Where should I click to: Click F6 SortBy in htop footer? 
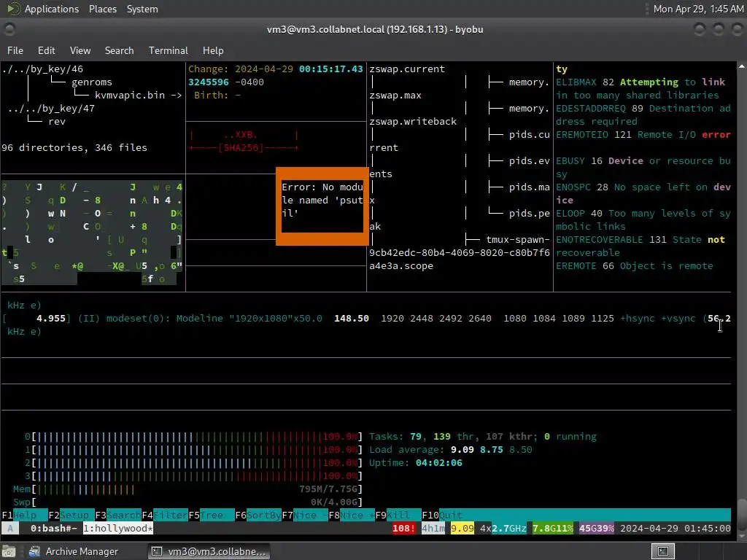tap(258, 516)
